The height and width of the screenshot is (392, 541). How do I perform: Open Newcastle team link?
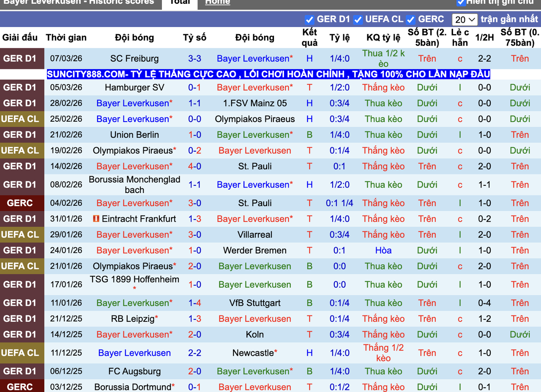coord(253,353)
